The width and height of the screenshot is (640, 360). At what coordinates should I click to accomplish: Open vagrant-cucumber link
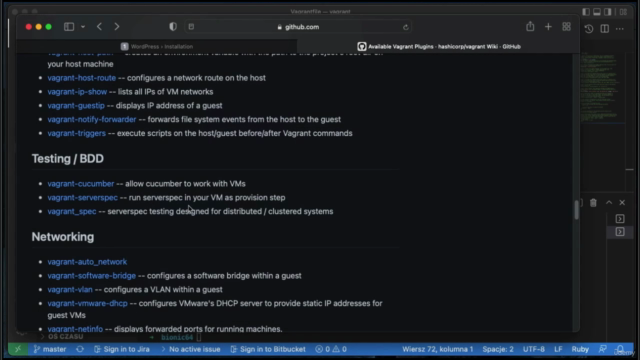81,184
